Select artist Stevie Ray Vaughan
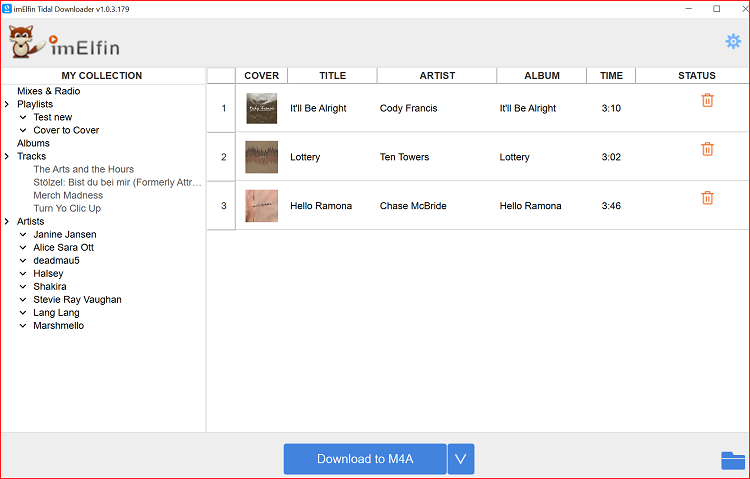 77,300
